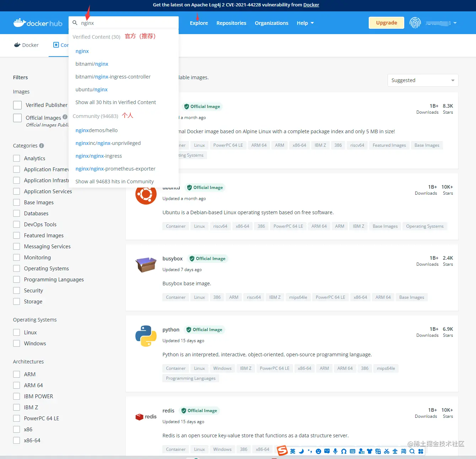Check the Linux operating system checkbox

tap(16, 332)
